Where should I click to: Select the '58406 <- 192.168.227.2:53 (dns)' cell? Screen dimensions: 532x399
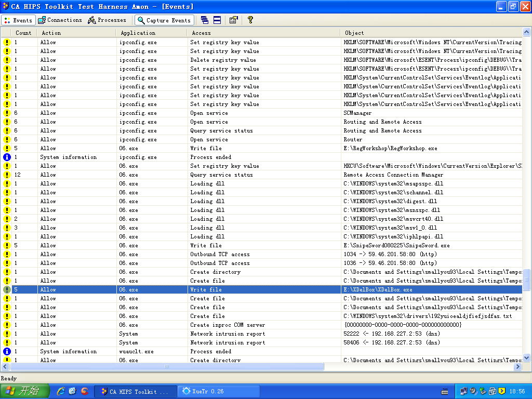392,342
